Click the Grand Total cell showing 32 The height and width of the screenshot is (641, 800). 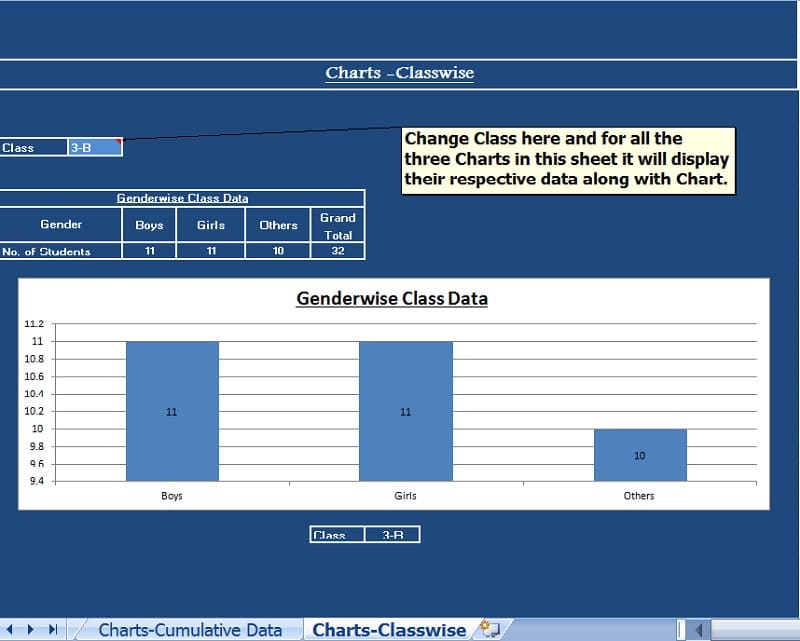pyautogui.click(x=338, y=251)
